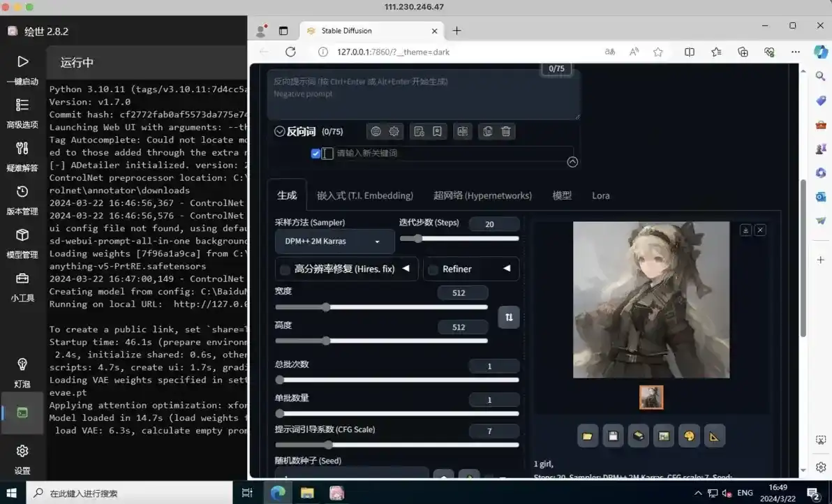Enable 高分辨率修复 (Hires. fix)
The image size is (832, 504).
(x=285, y=269)
